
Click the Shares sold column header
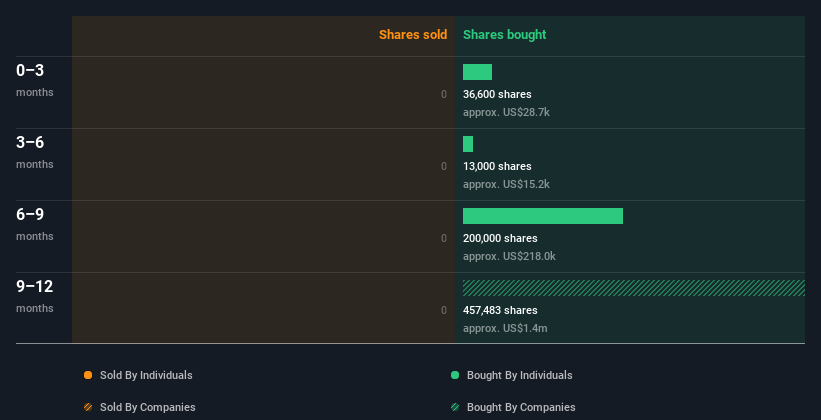413,35
